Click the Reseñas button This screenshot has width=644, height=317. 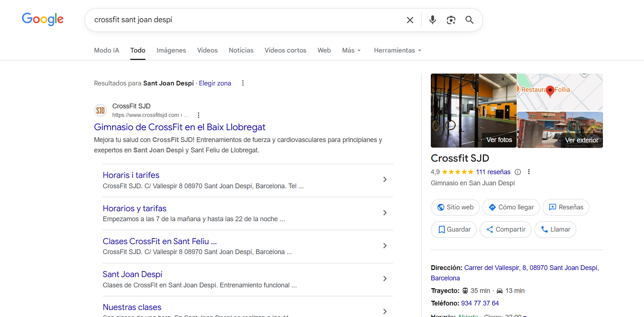566,207
